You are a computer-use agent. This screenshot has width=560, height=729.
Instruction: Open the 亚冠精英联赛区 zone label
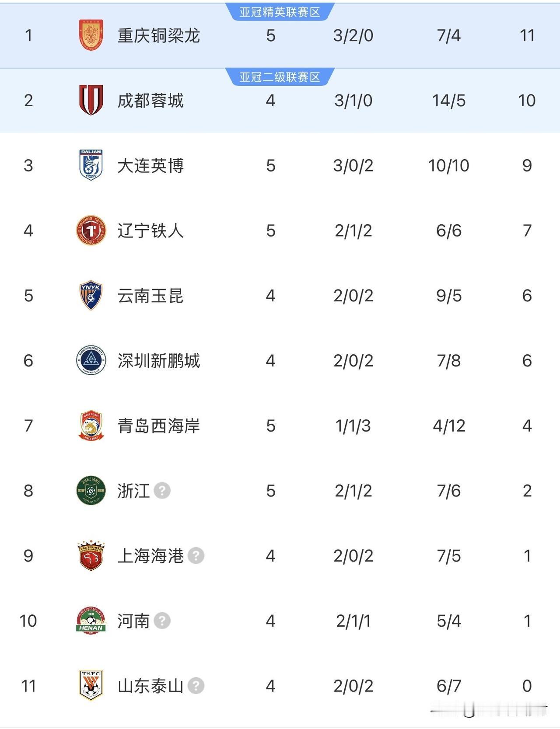280,12
